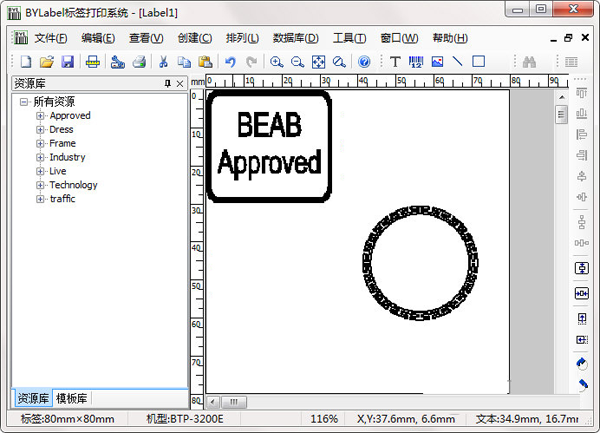Image resolution: width=600 pixels, height=433 pixels.
Task: Close the 资源库 panel
Action: [180, 83]
